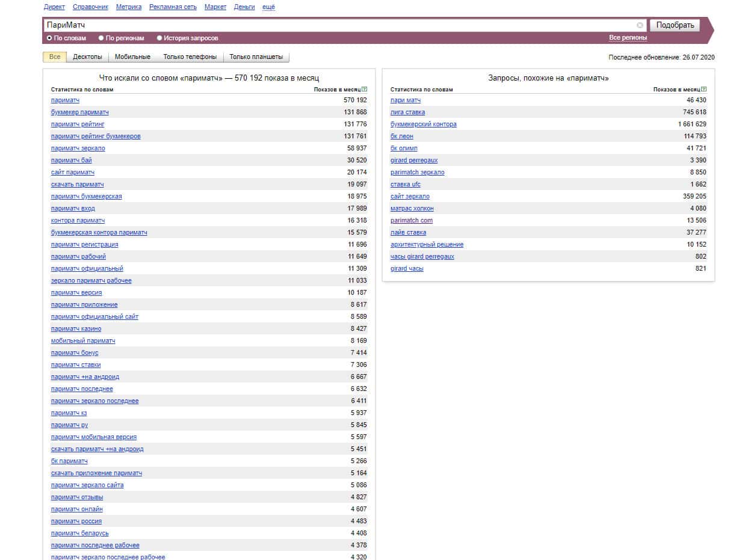Viewport: 751px width, 560px height.
Task: Select the 'По регионам' radio option
Action: [101, 38]
